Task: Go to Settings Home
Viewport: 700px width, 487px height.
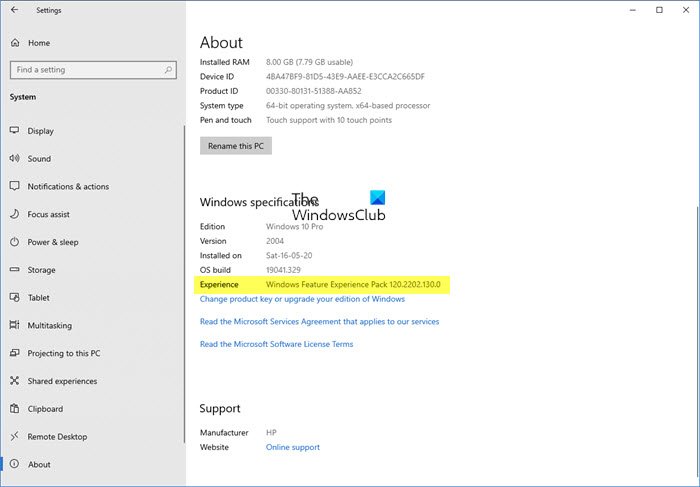Action: (93, 43)
